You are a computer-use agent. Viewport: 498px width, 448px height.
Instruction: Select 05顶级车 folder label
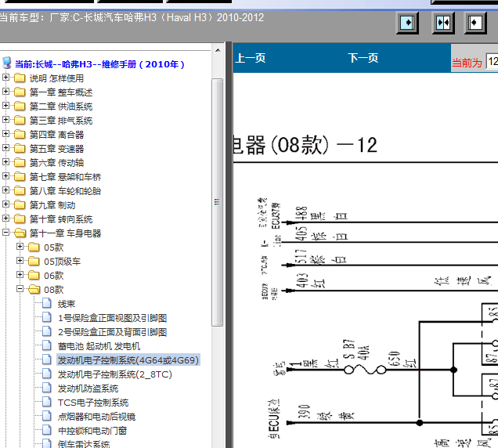pos(63,261)
